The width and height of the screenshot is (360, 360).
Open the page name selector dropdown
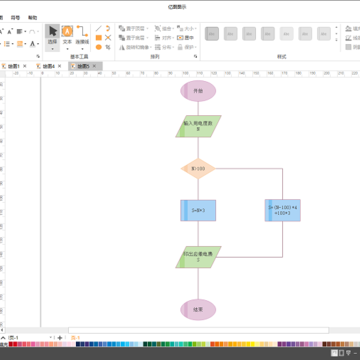(51, 338)
